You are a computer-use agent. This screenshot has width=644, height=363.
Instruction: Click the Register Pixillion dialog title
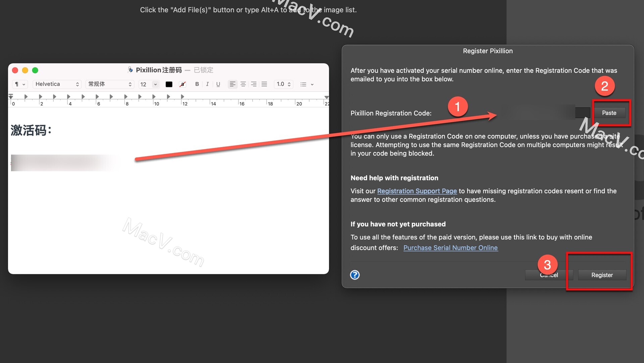point(488,51)
